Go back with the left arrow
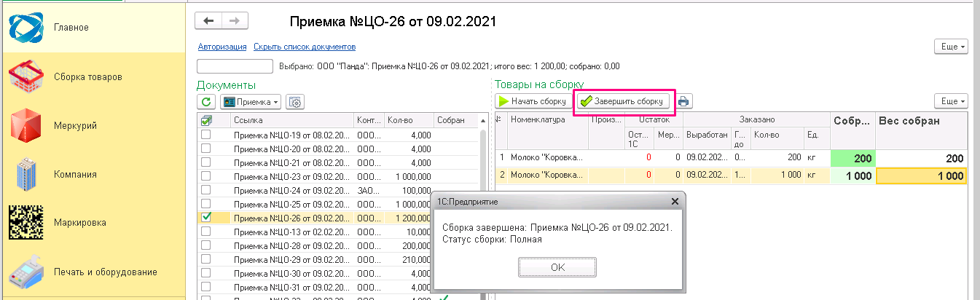The width and height of the screenshot is (980, 300). coord(208,21)
